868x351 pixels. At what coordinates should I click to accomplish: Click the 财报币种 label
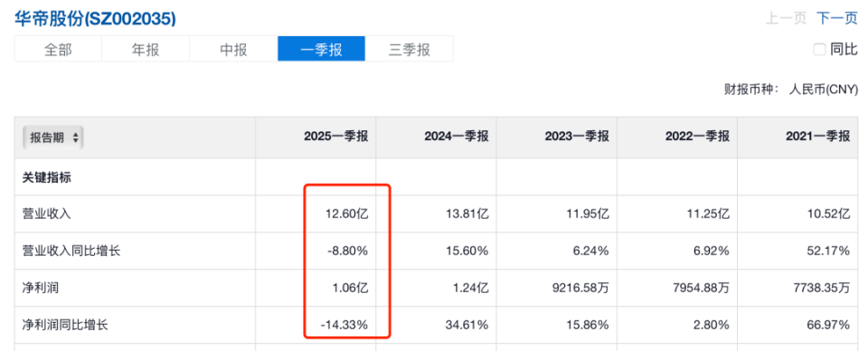point(751,90)
